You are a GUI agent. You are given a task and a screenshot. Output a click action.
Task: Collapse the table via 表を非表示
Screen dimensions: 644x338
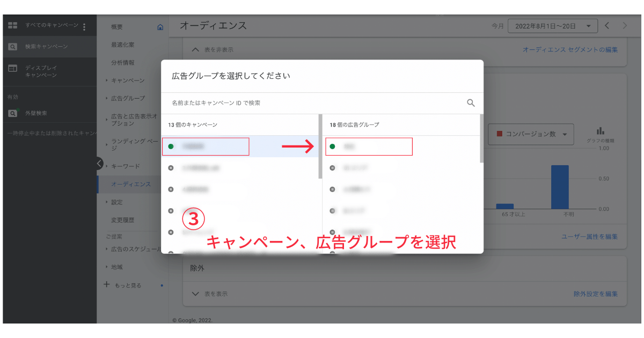pos(213,50)
